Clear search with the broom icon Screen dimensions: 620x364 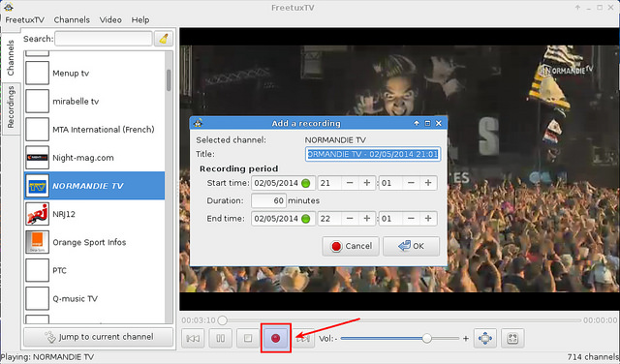point(164,39)
